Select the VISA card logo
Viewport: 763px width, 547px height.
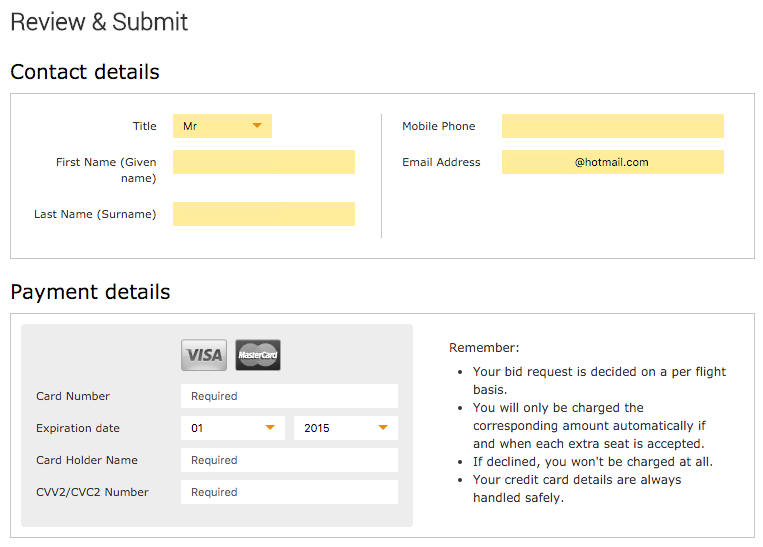204,355
